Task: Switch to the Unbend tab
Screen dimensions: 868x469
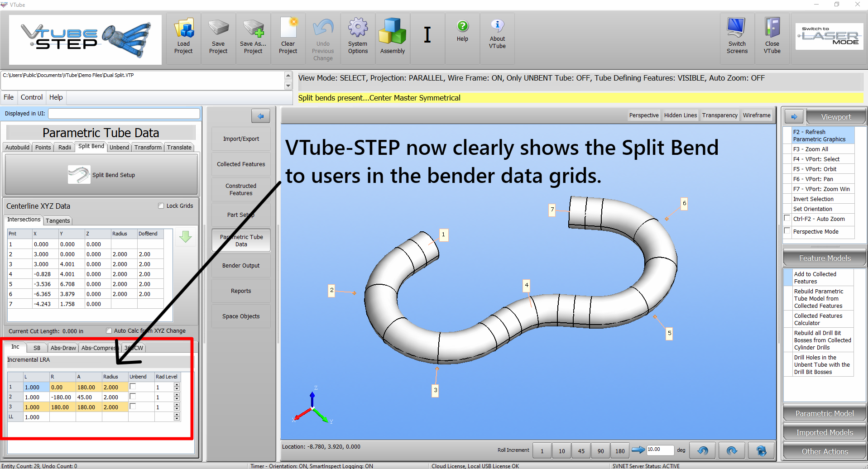Action: (119, 147)
